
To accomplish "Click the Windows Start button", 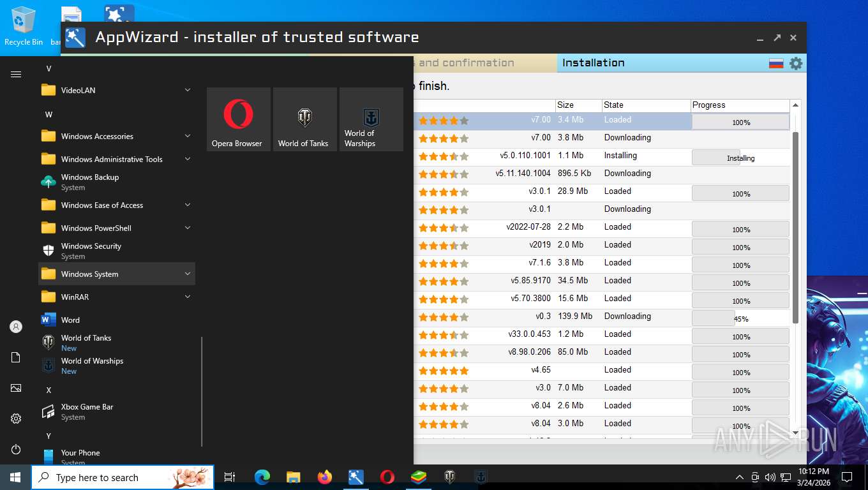I will point(15,477).
